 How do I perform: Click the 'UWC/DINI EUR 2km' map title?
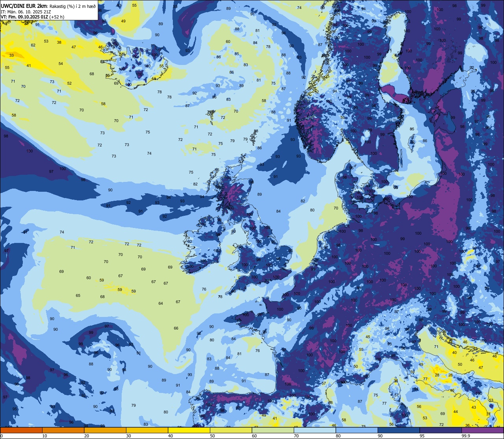click(24, 5)
